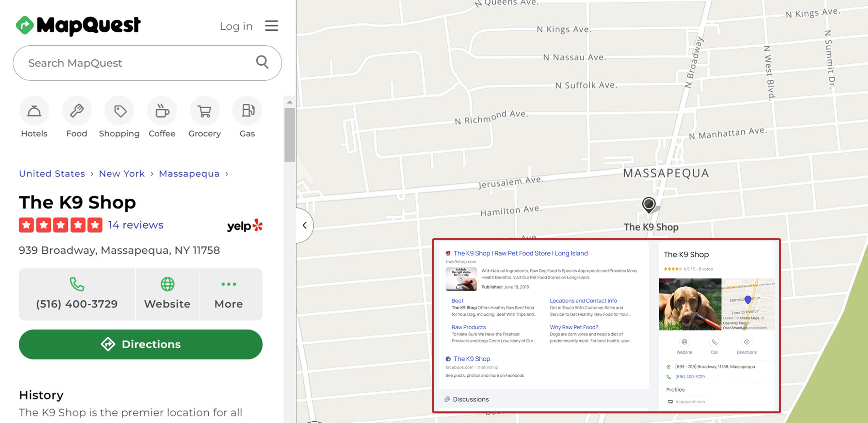
Task: Select the Food category icon
Action: tap(77, 111)
